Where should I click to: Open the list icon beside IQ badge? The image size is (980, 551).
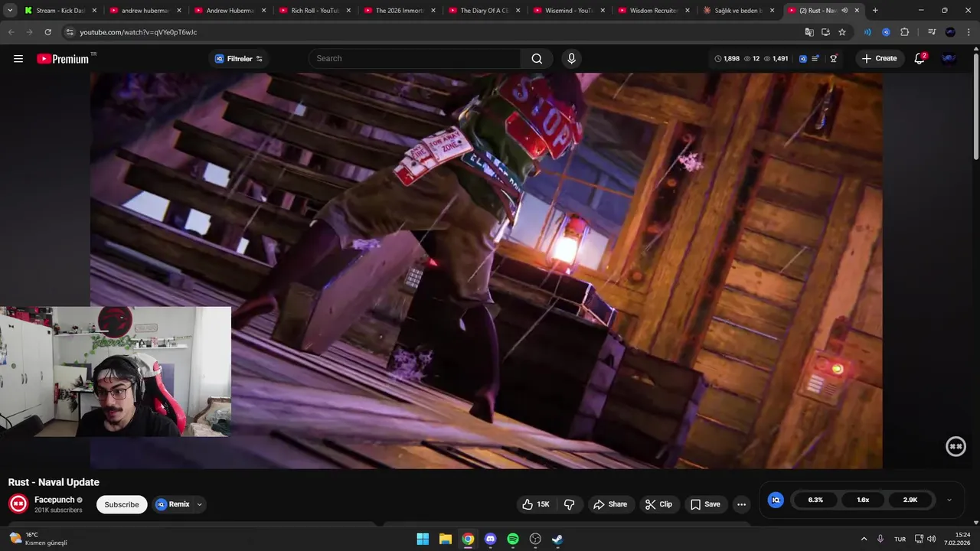point(816,58)
